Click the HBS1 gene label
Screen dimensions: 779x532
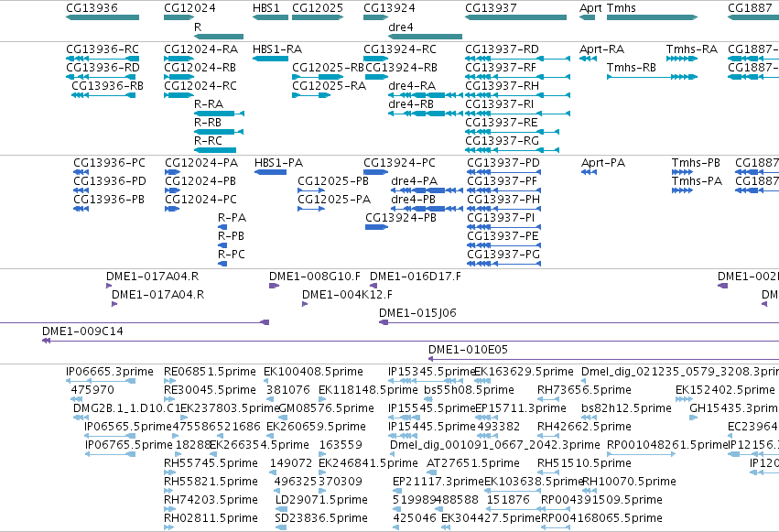point(265,8)
